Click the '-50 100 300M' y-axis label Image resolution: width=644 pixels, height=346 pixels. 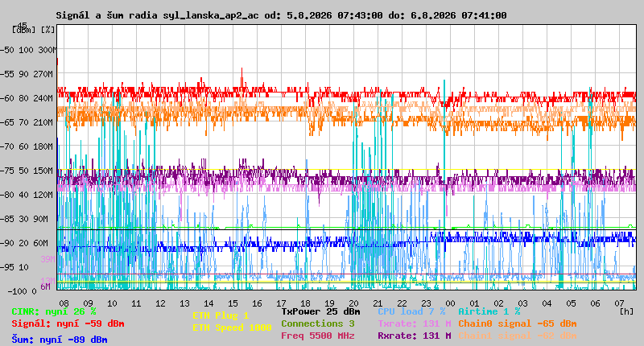coord(28,50)
